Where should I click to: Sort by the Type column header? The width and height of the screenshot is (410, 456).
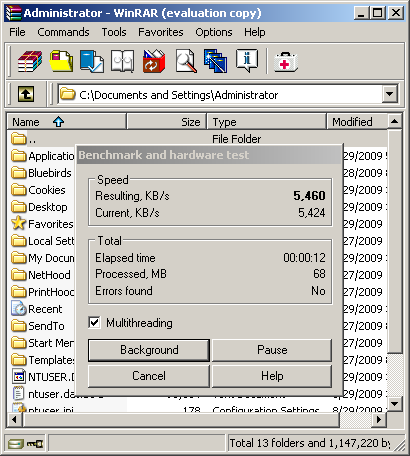point(266,122)
